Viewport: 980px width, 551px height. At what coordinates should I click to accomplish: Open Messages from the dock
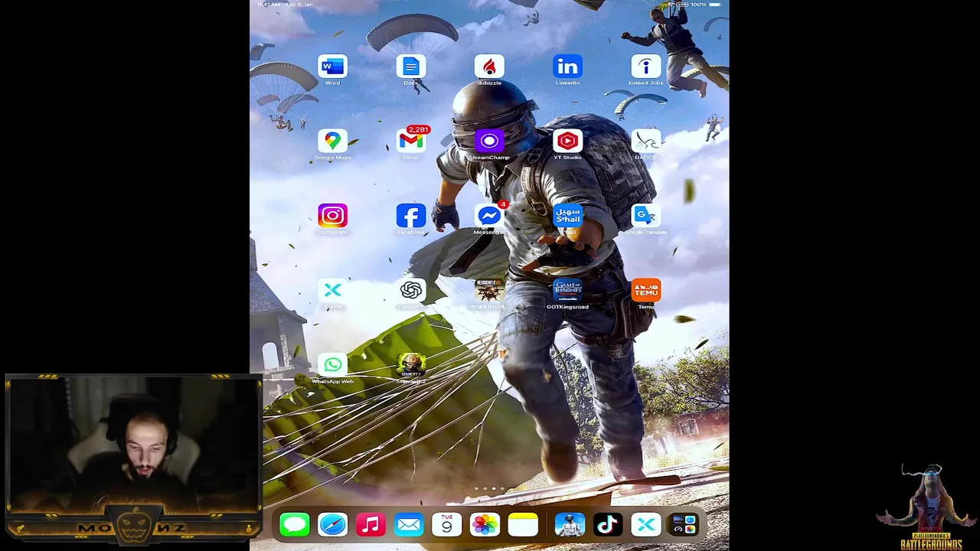point(295,525)
